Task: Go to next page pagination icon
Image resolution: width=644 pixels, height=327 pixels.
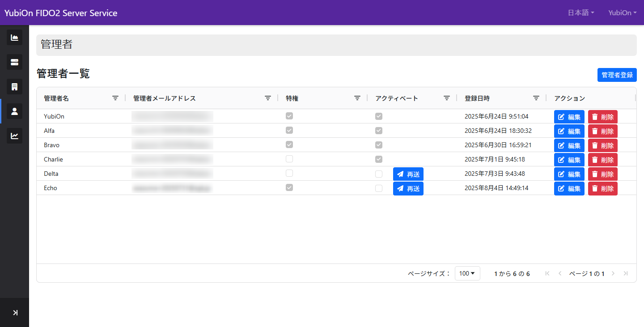Action: pyautogui.click(x=613, y=273)
